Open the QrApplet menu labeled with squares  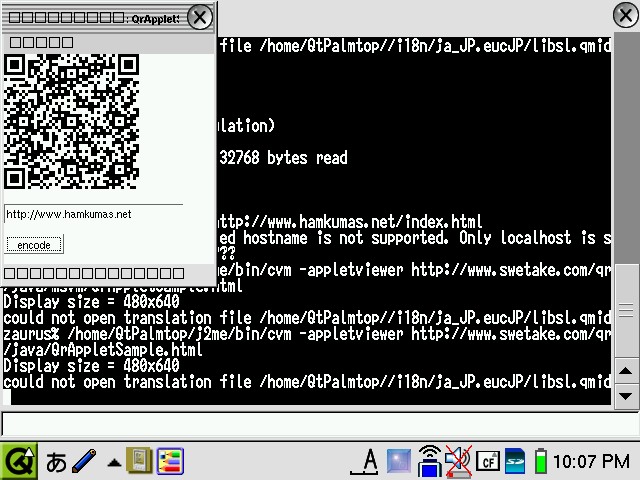click(41, 42)
